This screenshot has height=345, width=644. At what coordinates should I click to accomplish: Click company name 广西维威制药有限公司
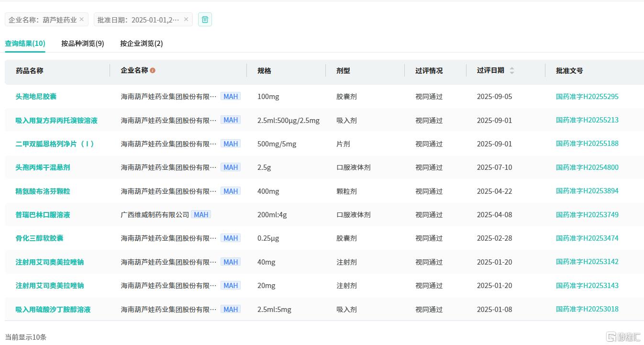155,214
